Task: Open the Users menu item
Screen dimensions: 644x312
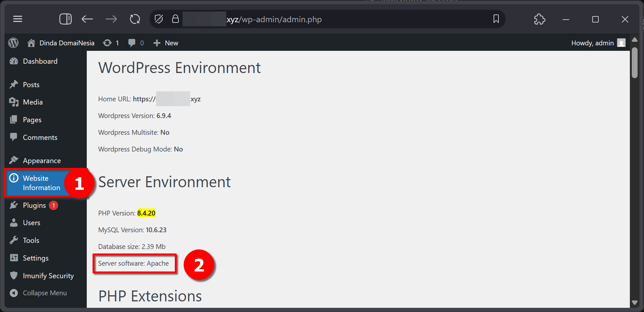Action: [31, 223]
